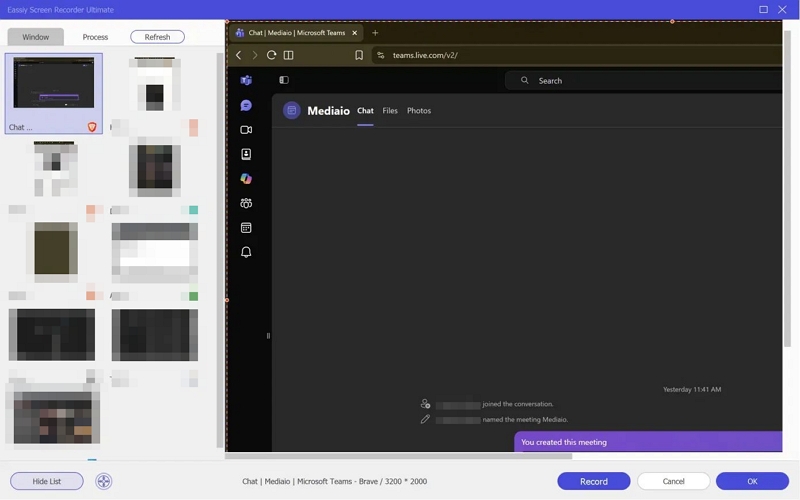Screen dimensions: 800x500
Task: Open the Copilot icon in Teams sidebar
Action: [246, 179]
